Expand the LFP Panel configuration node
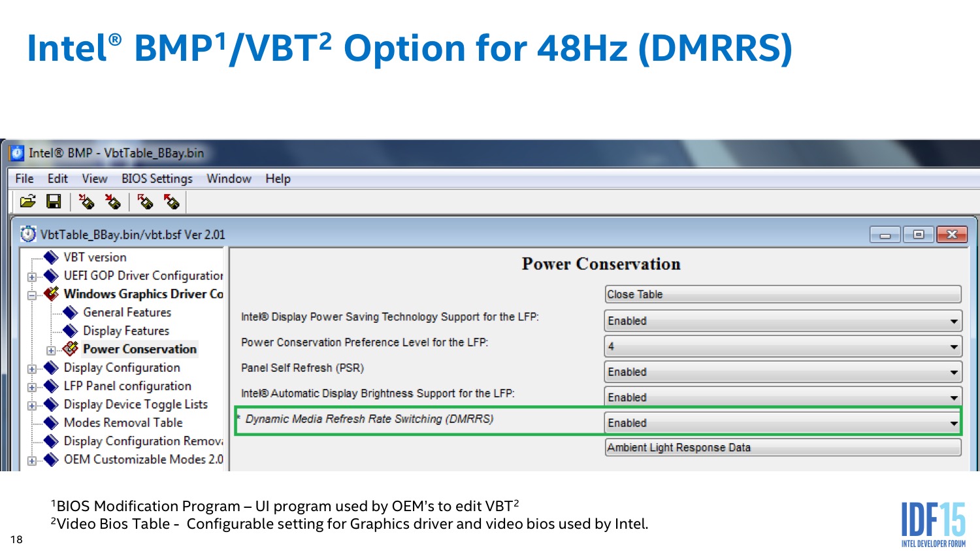The height and width of the screenshot is (551, 980). tap(31, 387)
